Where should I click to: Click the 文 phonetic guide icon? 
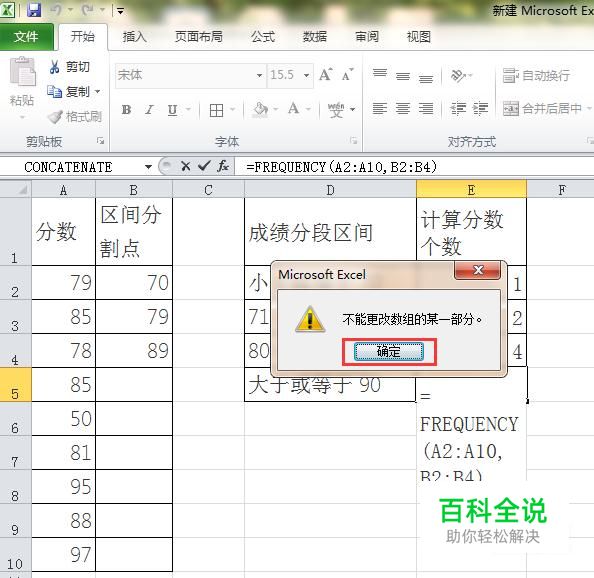tap(336, 110)
